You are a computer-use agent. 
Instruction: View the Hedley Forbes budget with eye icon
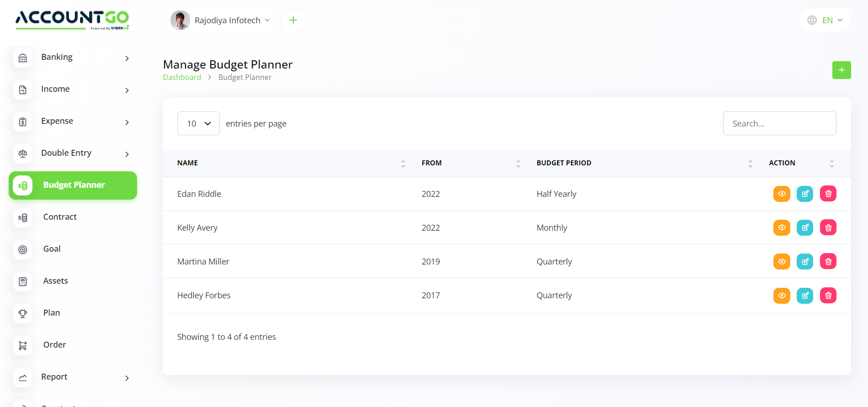click(x=781, y=296)
